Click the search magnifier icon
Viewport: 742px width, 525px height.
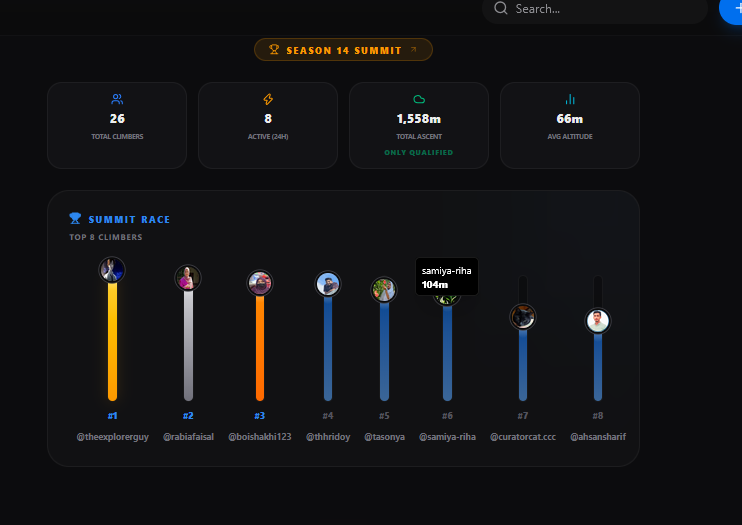tap(500, 8)
